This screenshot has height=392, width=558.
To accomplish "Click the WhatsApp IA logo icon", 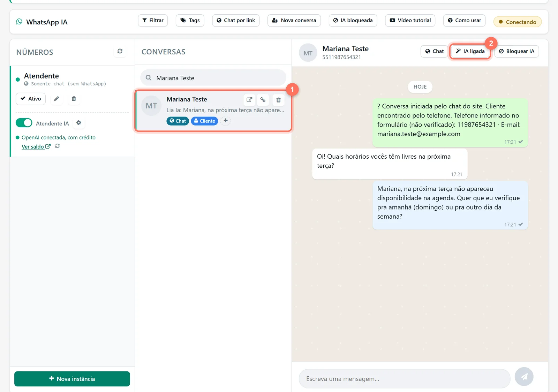I will 19,22.
